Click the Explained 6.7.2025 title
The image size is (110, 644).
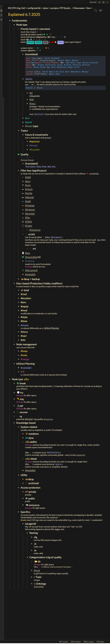(24, 14)
